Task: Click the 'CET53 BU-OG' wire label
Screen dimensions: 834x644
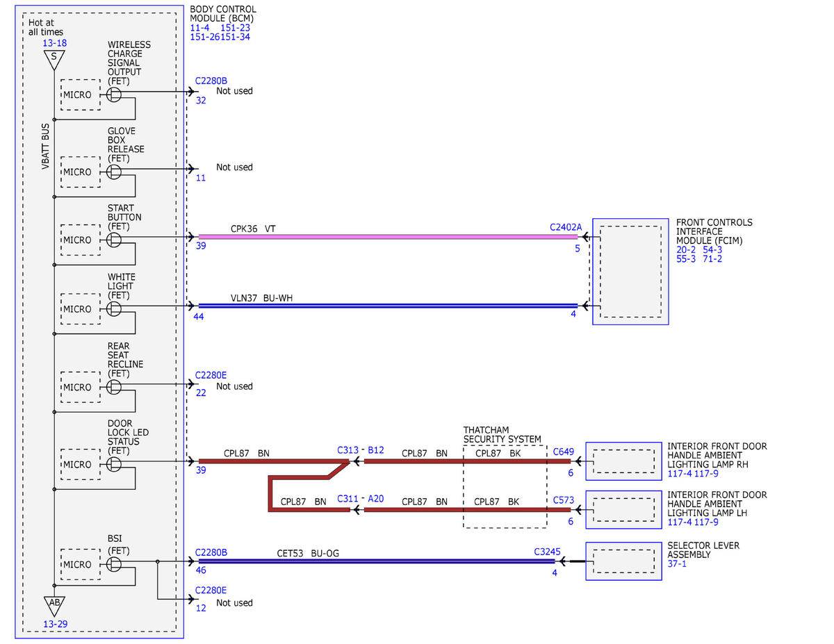Action: [308, 553]
